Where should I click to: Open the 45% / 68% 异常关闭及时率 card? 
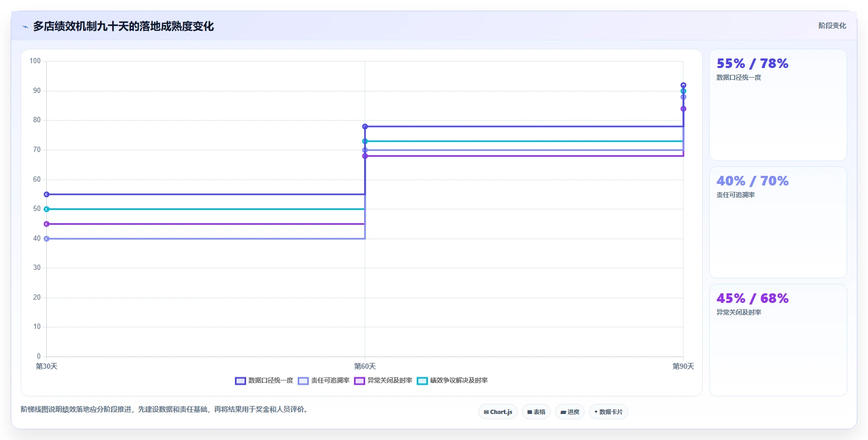coord(778,340)
